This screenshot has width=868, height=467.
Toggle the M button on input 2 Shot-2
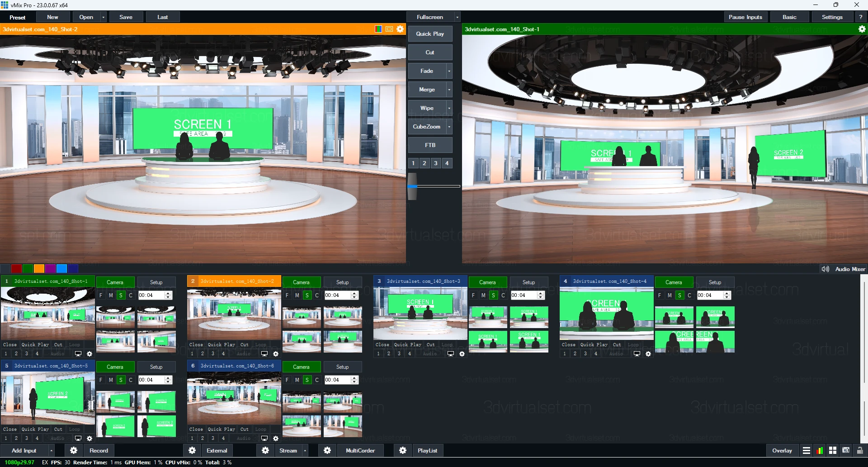(297, 295)
